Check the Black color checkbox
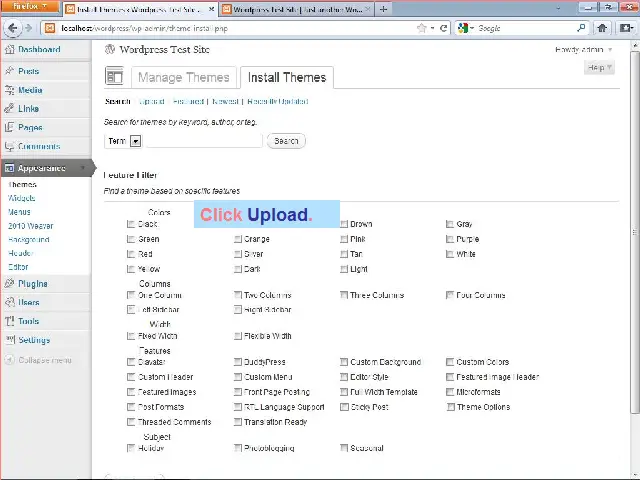Image resolution: width=640 pixels, height=480 pixels. (x=131, y=224)
